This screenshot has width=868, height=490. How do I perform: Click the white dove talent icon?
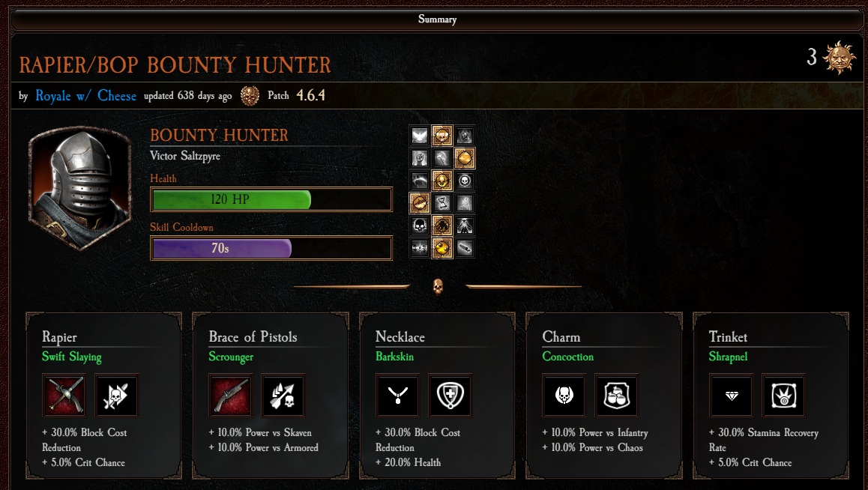[420, 136]
